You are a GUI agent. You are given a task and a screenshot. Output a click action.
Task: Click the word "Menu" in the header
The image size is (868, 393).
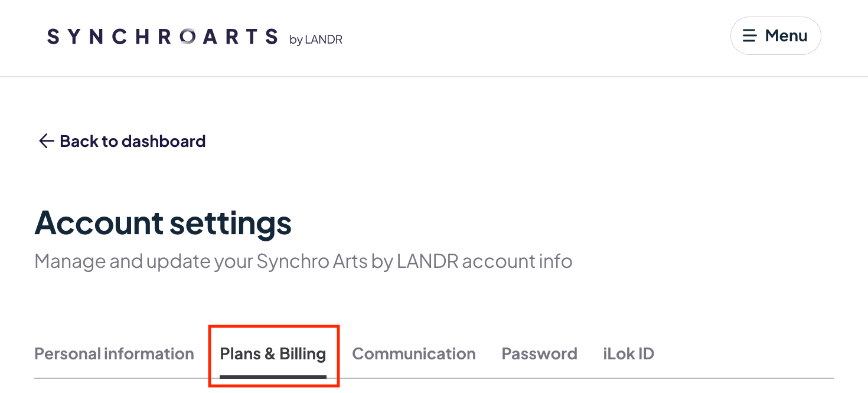tap(786, 36)
